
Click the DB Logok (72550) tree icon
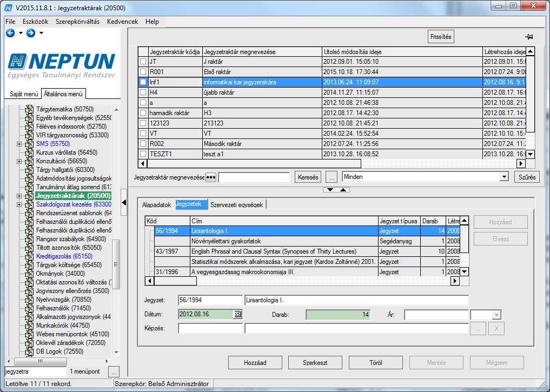29,351
